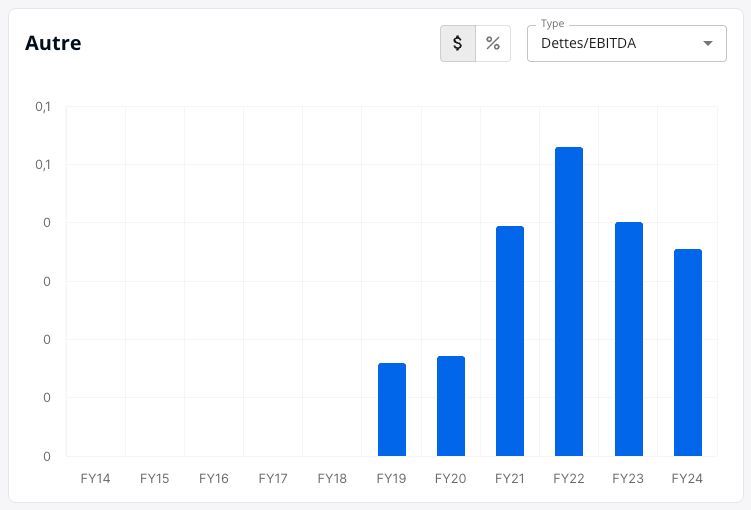
Task: Click the FY22 axis label
Action: click(569, 478)
